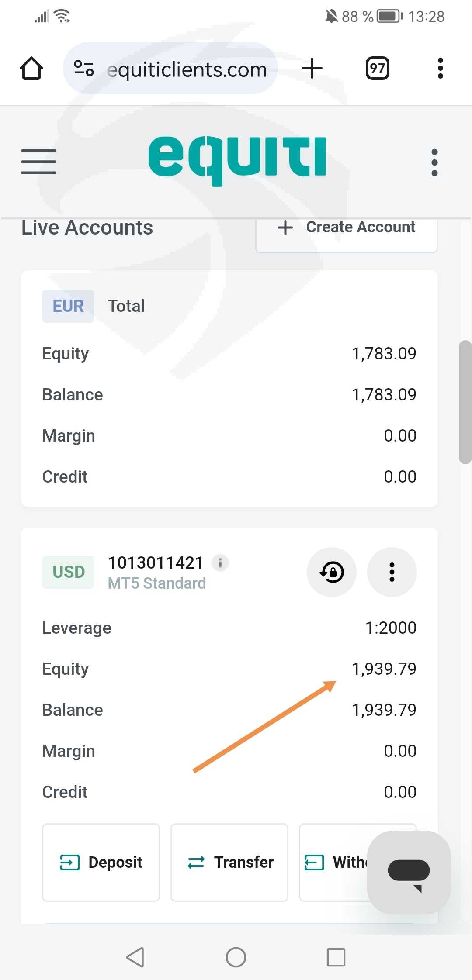472x980 pixels.
Task: Open a new browser tab
Action: tap(312, 69)
